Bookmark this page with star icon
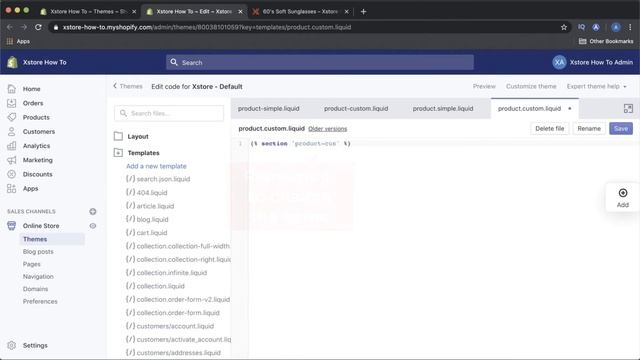Viewport: 640px width, 360px height. [564, 27]
